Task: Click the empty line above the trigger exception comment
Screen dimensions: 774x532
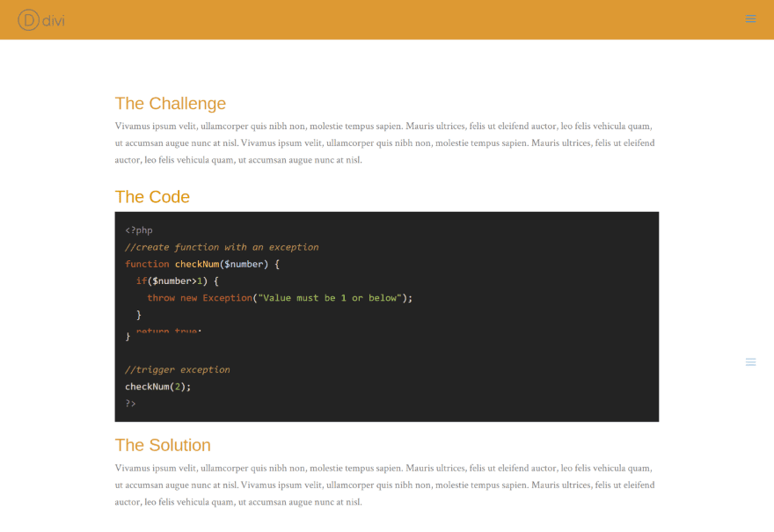Action: 264,353
